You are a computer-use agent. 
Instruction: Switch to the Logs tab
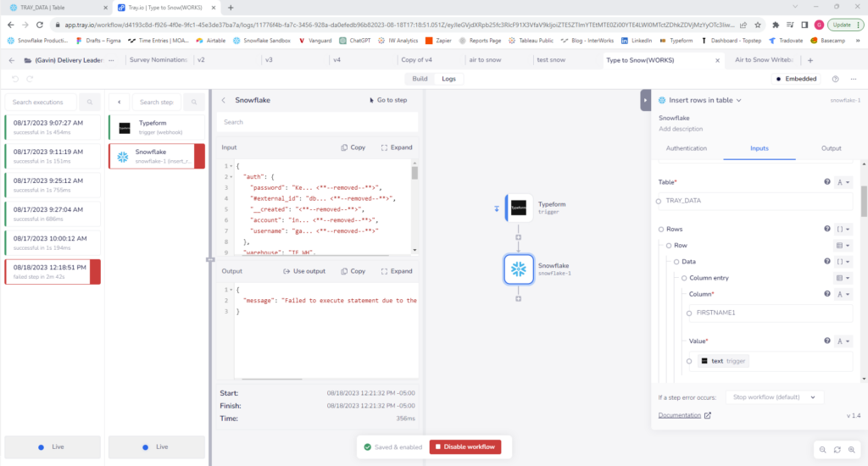(448, 79)
